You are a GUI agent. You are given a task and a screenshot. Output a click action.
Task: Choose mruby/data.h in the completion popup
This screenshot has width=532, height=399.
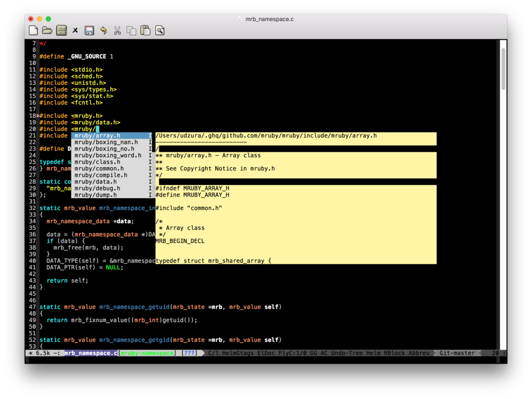click(111, 182)
